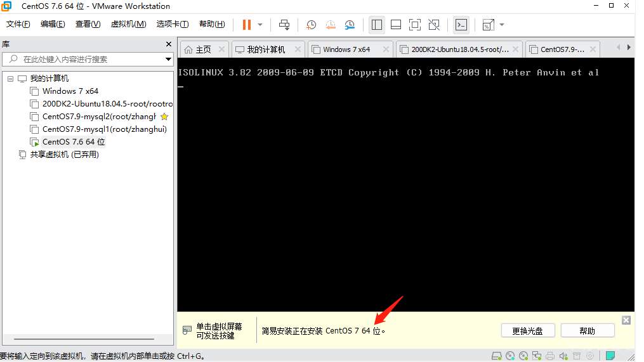
Task: Click the first CD/DVD drive status icon
Action: click(x=510, y=356)
